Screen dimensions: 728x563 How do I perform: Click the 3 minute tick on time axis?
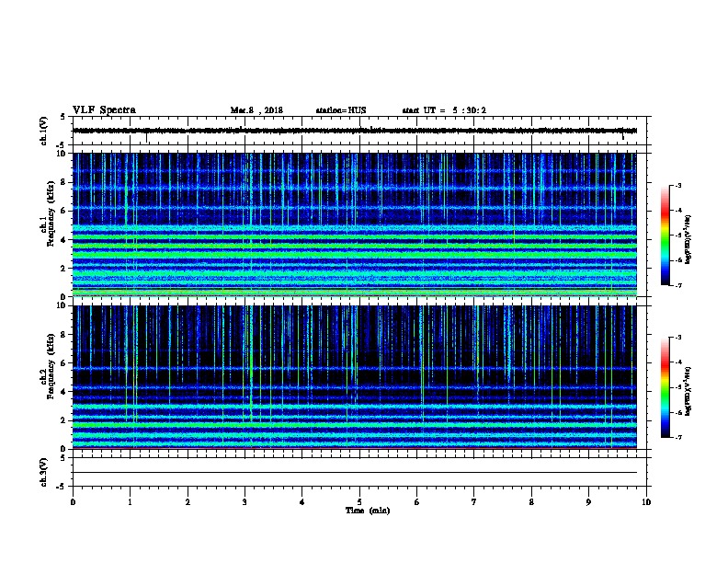click(245, 501)
